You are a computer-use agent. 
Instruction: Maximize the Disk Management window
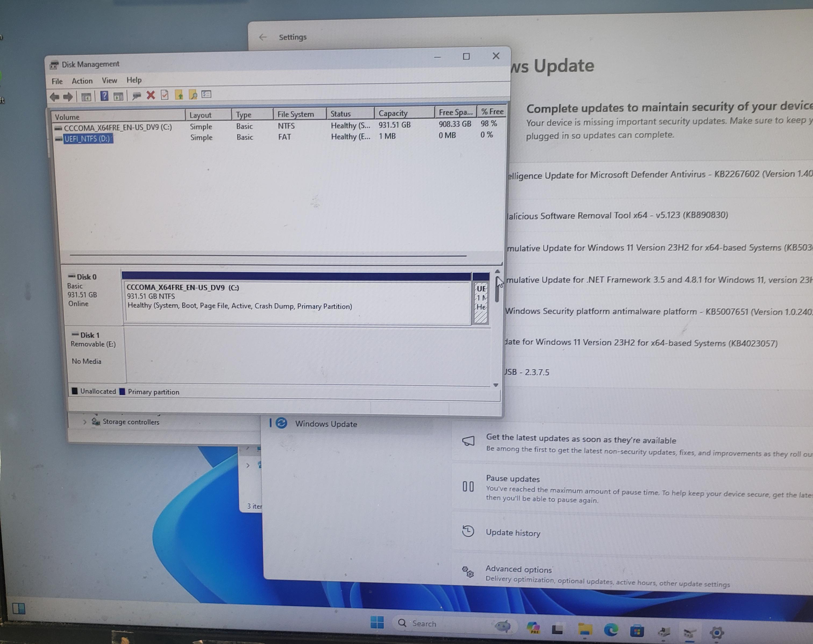(x=466, y=56)
